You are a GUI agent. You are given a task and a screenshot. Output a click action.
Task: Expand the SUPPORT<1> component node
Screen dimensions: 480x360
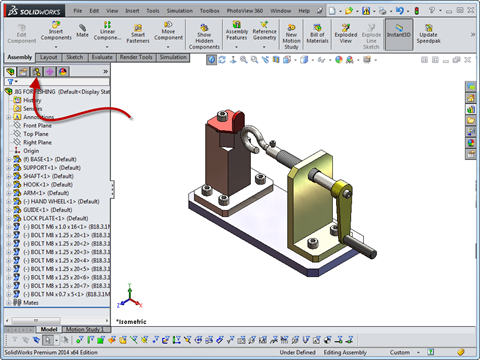(x=8, y=168)
